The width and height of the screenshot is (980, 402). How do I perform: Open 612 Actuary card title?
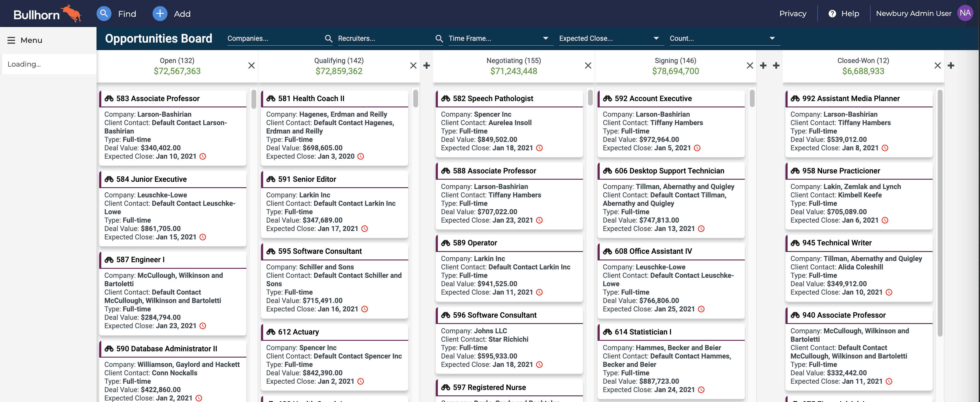(298, 332)
